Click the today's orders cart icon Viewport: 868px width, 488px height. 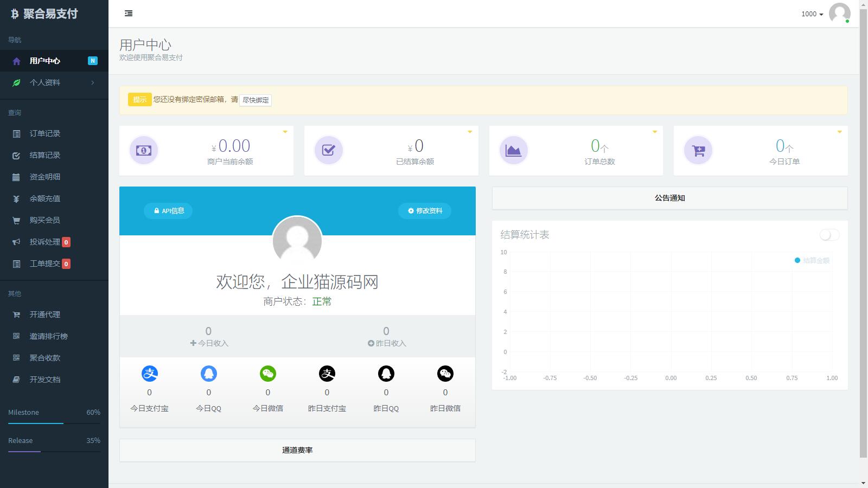[x=698, y=150]
